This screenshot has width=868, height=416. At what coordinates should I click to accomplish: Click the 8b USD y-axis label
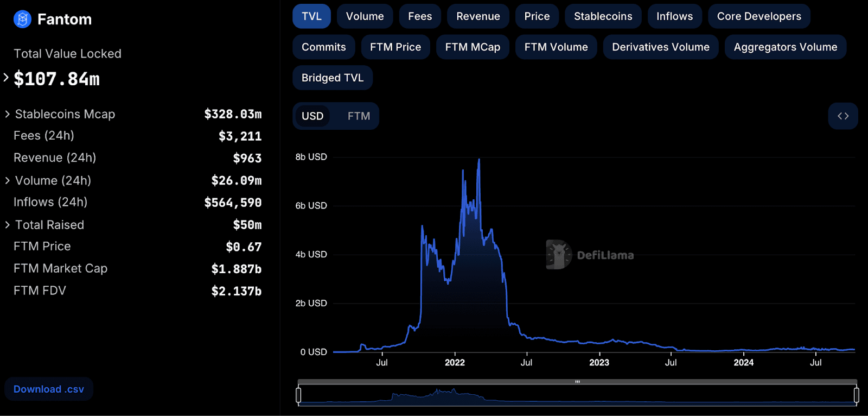[311, 157]
